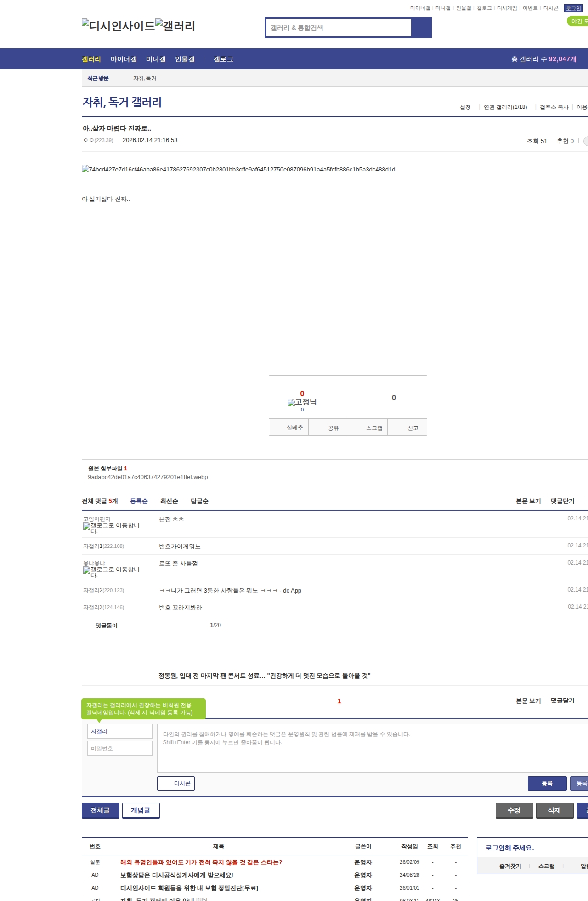Click the DCinside logo image

(x=118, y=26)
